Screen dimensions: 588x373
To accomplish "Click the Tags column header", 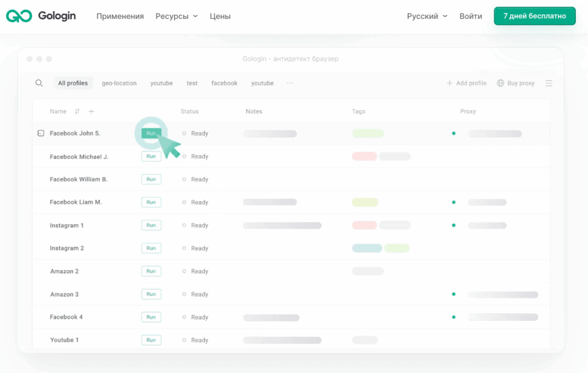I will point(358,111).
